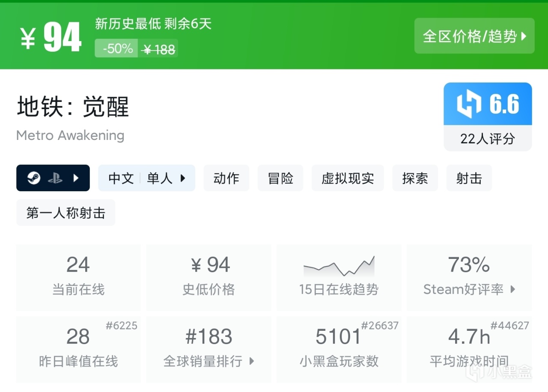This screenshot has height=392, width=548.
Task: Click the -50% discount badge
Action: 117,48
